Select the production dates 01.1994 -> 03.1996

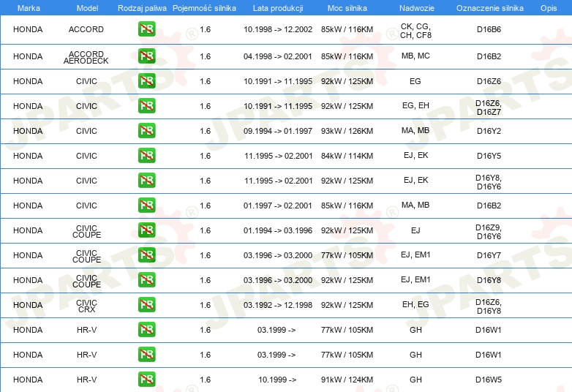click(x=278, y=230)
